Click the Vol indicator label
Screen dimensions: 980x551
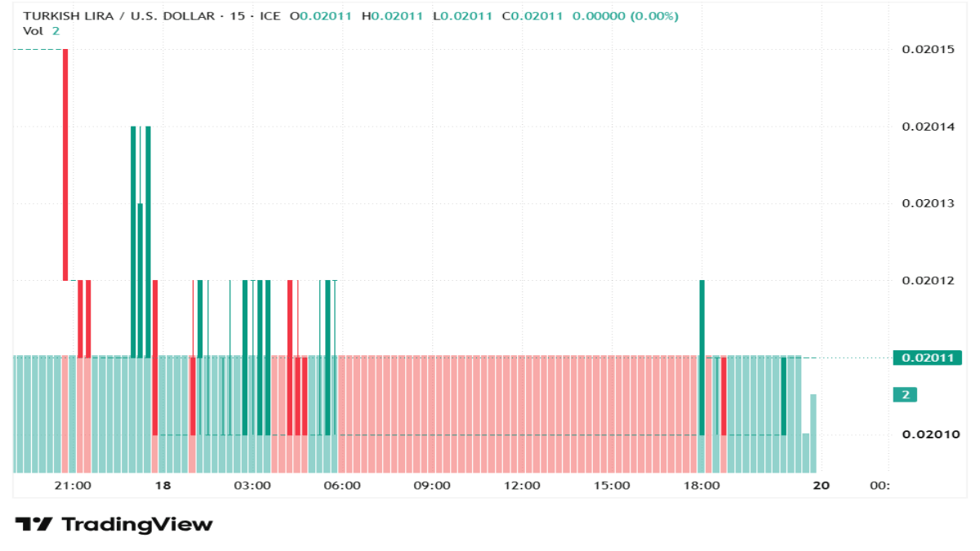(x=33, y=30)
